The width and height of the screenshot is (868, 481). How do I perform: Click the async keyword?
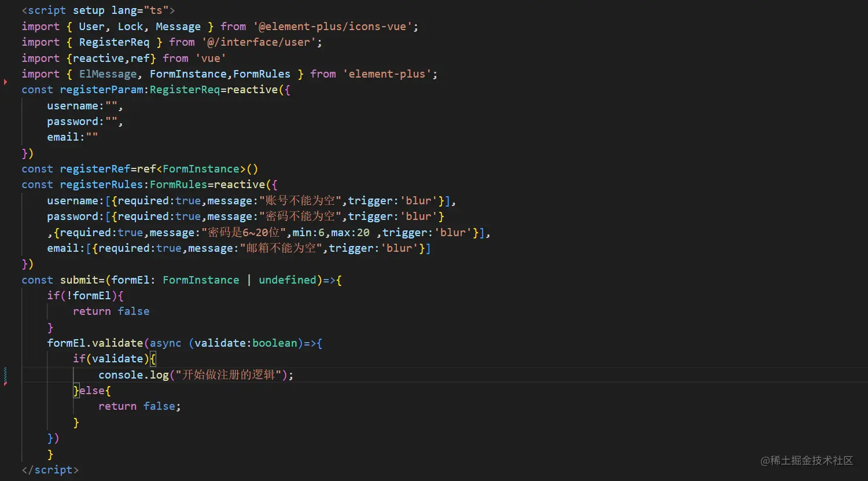point(165,343)
